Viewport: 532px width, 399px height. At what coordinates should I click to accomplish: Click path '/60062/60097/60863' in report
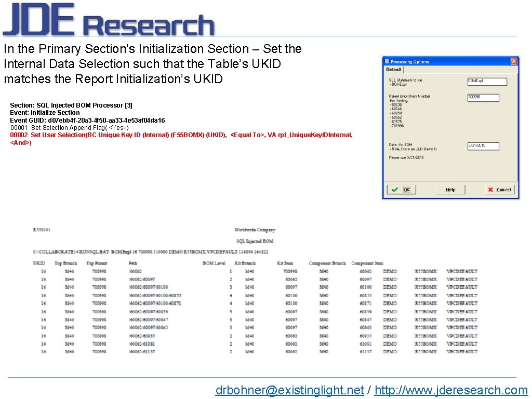[148, 327]
